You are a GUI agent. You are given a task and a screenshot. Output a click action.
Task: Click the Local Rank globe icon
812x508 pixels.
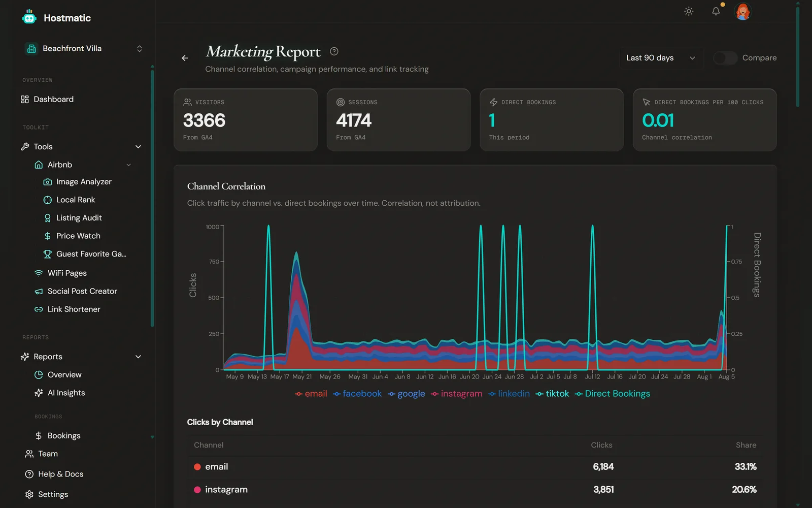click(48, 200)
